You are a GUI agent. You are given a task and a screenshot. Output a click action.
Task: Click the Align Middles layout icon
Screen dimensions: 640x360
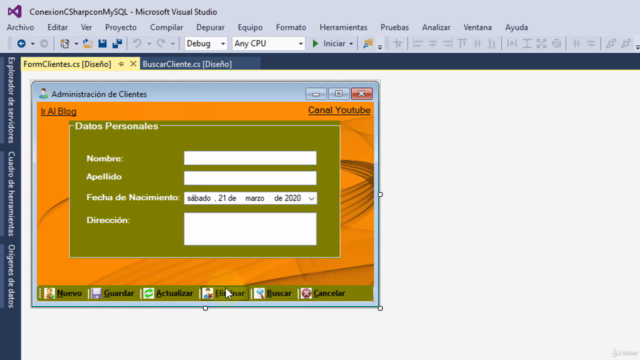477,43
